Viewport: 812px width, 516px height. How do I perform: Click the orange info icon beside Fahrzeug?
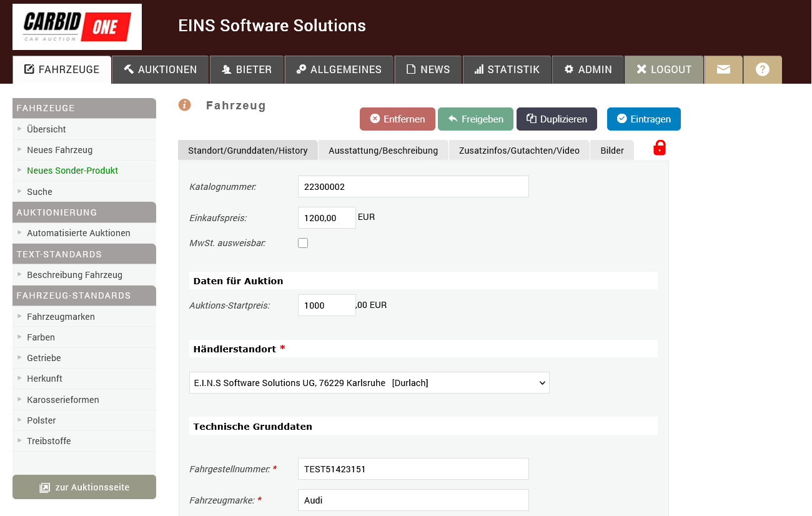[x=184, y=105]
